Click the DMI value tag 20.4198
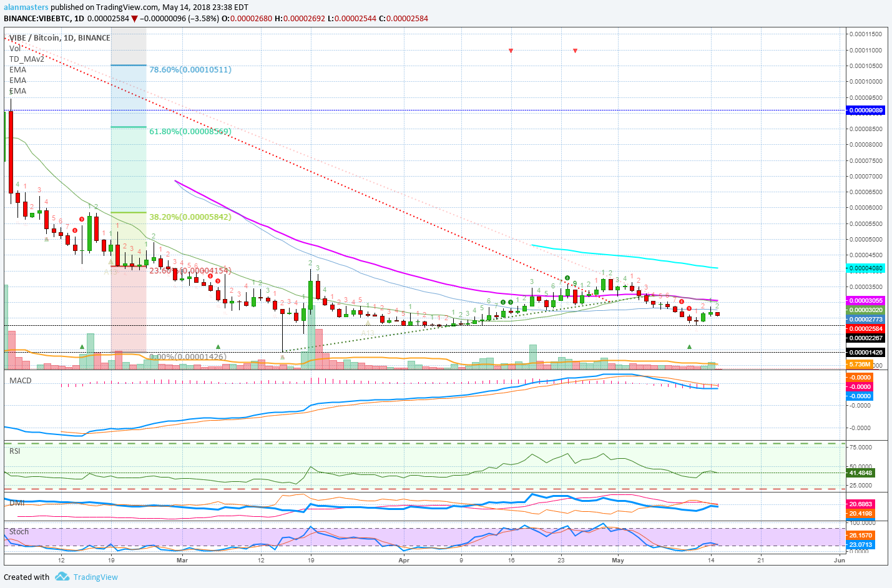Screen dimensions: 892x588 (860, 514)
